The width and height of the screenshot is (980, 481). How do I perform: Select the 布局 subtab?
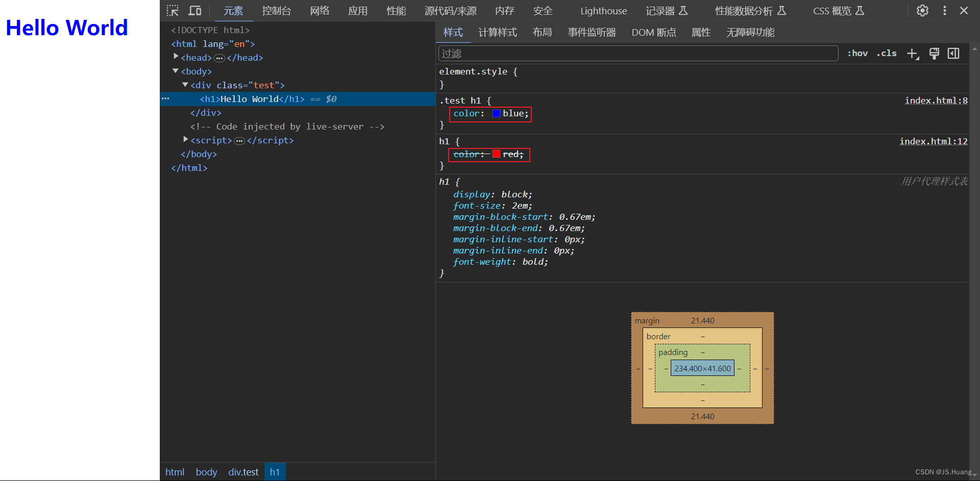[542, 32]
